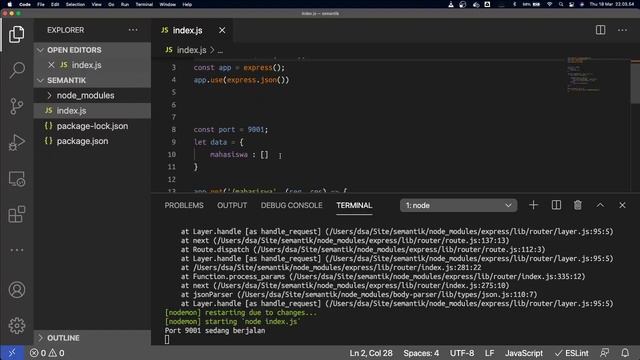Click Ln 2, Col 28 go to line
Image resolution: width=640 pixels, height=360 pixels.
pyautogui.click(x=371, y=353)
